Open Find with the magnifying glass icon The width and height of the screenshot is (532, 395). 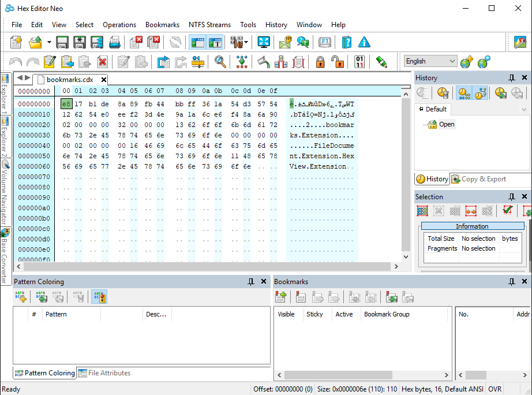[220, 62]
